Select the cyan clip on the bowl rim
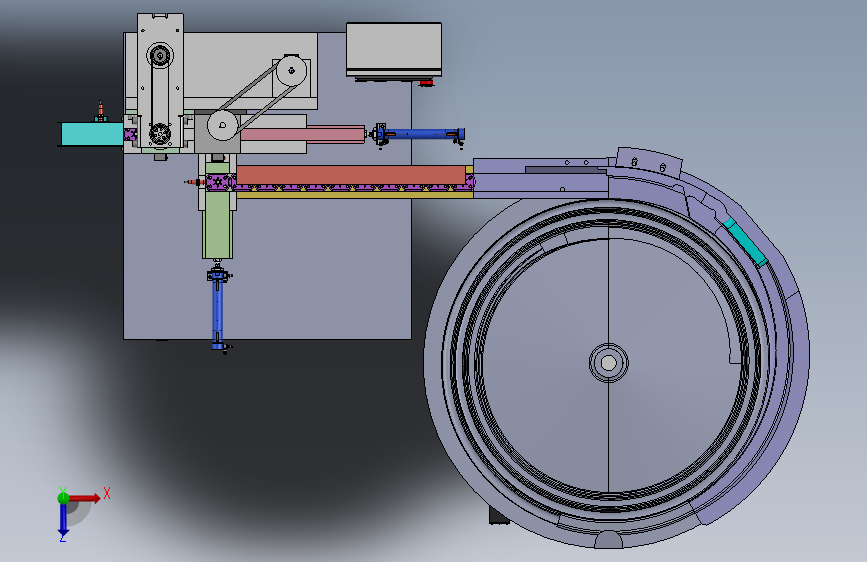Image resolution: width=867 pixels, height=562 pixels. pyautogui.click(x=745, y=242)
